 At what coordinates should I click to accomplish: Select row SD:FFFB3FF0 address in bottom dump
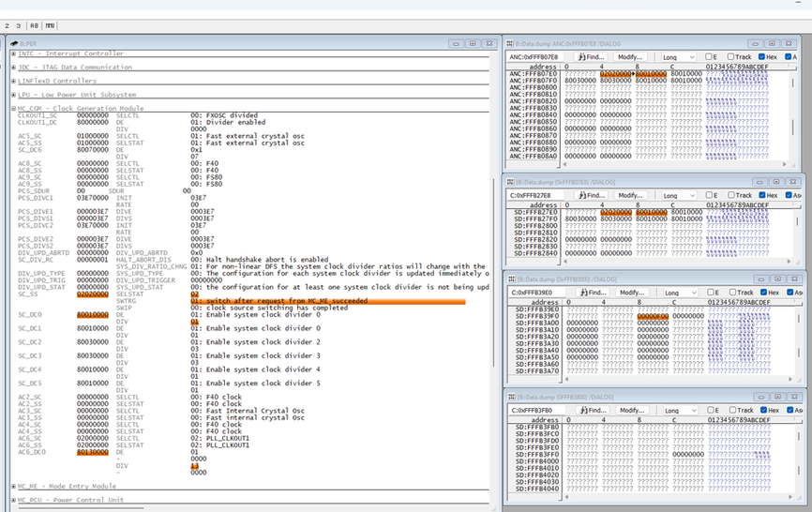(x=537, y=455)
